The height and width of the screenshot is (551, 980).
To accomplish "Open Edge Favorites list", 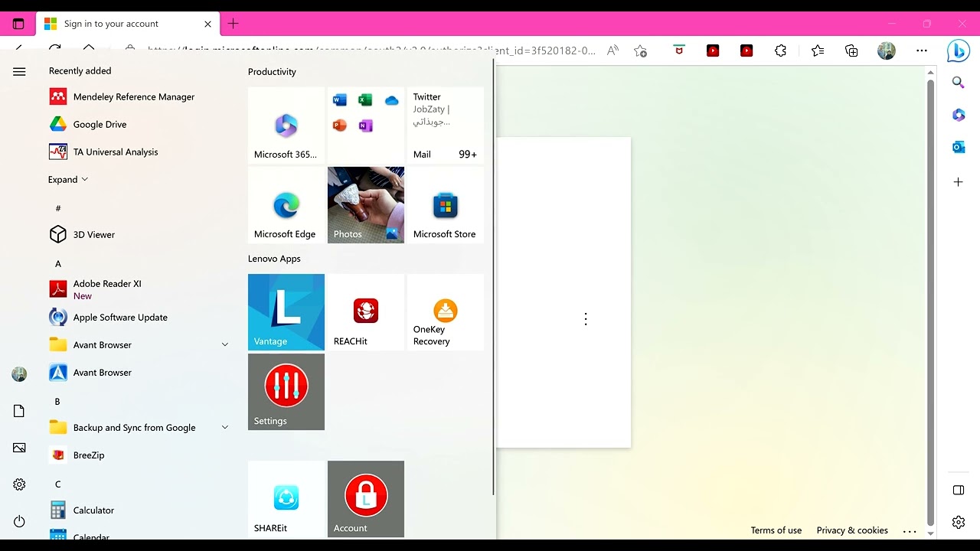I will (818, 51).
